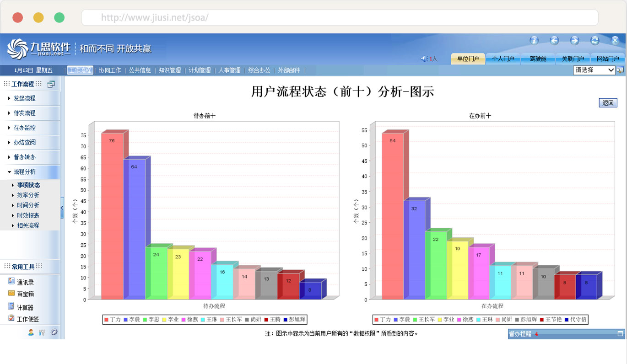Image resolution: width=627 pixels, height=364 pixels.
Task: Expand the 发起流程 sidebar section
Action: coord(24,98)
